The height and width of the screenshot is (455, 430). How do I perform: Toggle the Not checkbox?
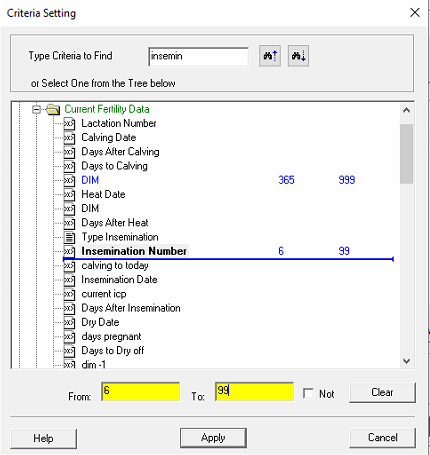coord(308,393)
